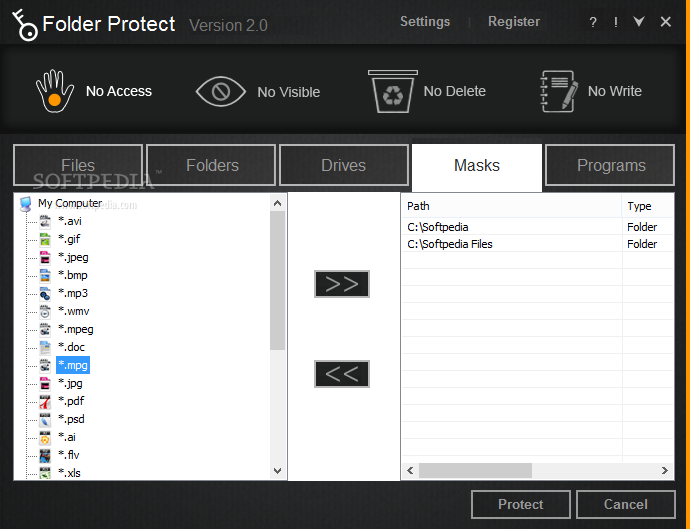Open the Drives tab
The width and height of the screenshot is (690, 529).
pyautogui.click(x=344, y=165)
